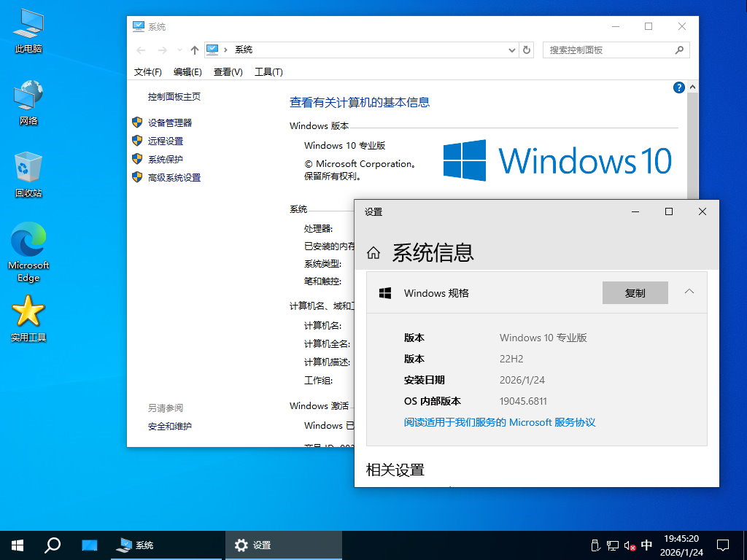Open the address bar dropdown in 系统 window

pos(512,50)
